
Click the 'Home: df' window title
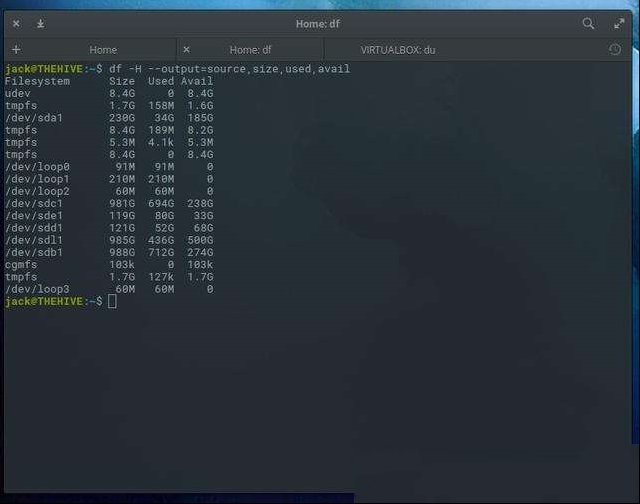318,24
